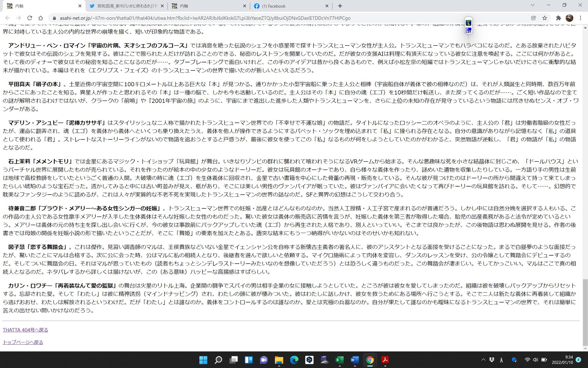Screen dimensions: 588x368
Task: Switch to Excel on the taskbar
Action: click(340, 360)
